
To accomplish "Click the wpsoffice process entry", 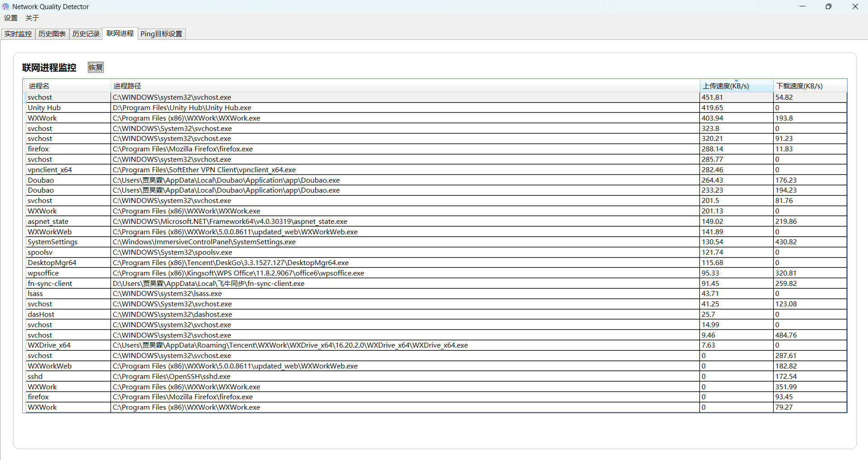I will [x=43, y=273].
